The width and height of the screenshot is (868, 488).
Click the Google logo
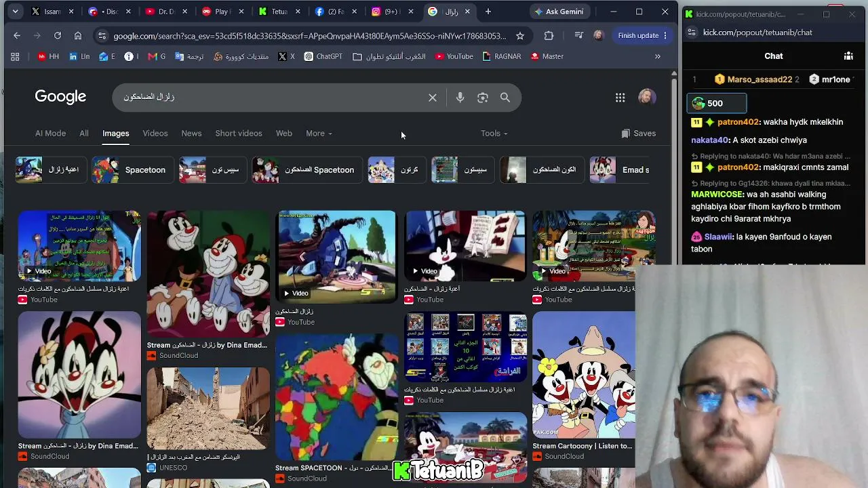click(x=60, y=96)
